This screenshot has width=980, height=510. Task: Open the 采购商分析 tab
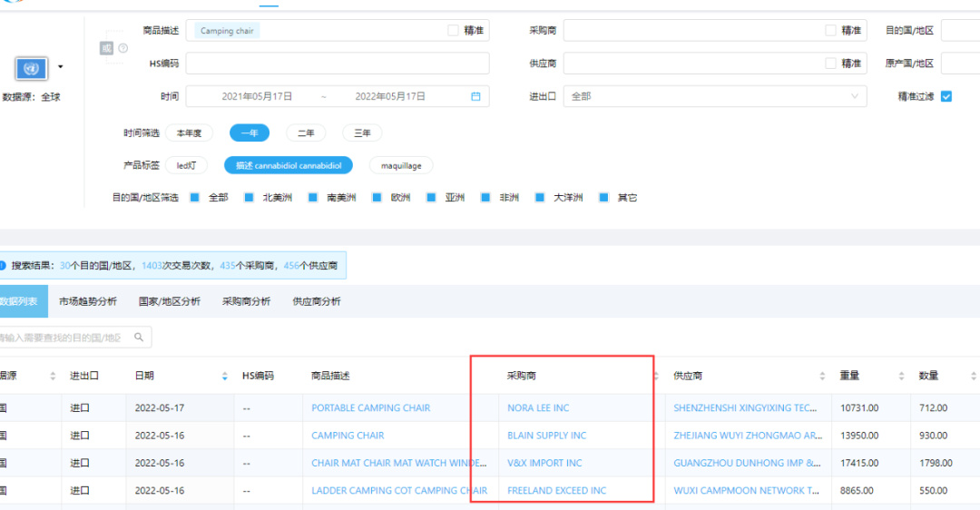click(x=246, y=301)
